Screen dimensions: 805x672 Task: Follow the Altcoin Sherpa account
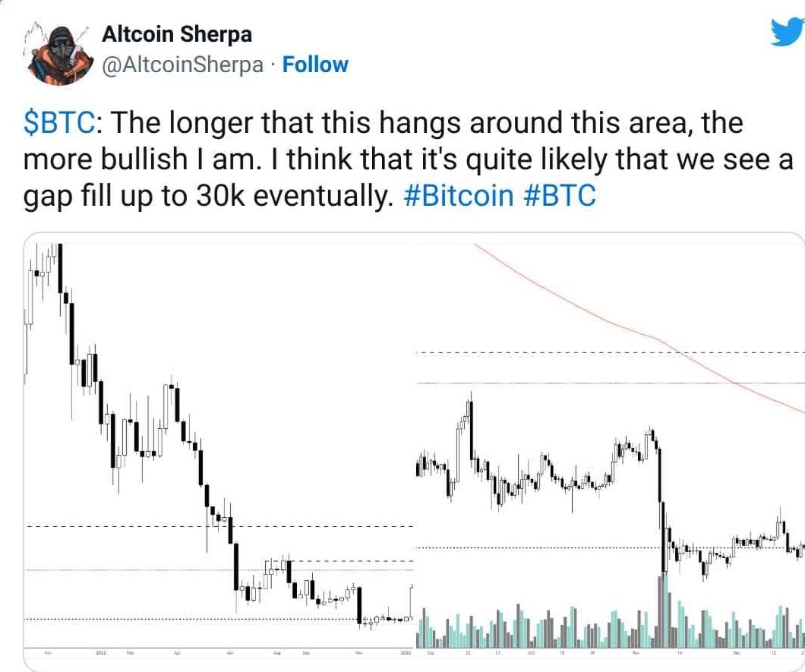(315, 65)
